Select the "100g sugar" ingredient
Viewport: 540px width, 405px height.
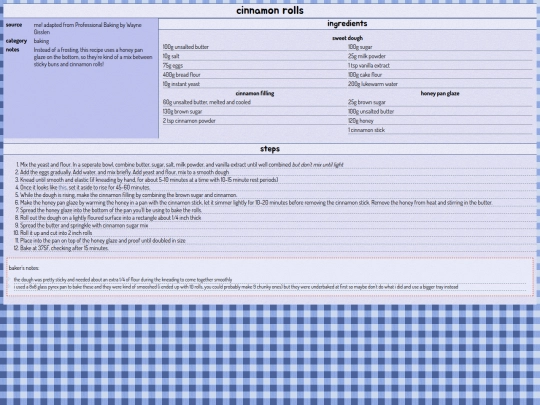click(360, 47)
